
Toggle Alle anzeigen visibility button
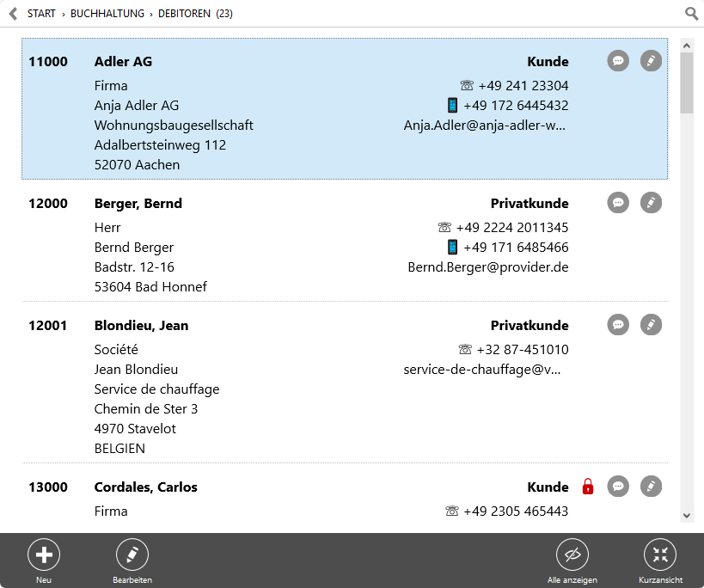tap(572, 560)
